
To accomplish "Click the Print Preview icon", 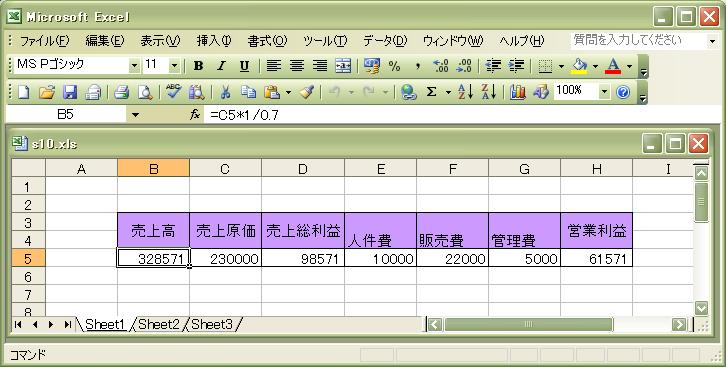I will point(145,92).
